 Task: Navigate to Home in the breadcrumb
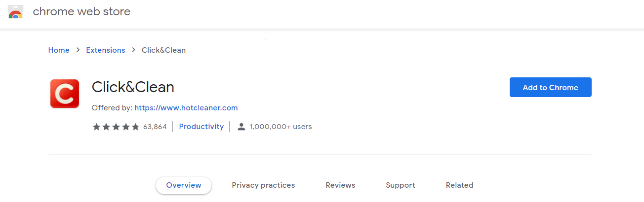coord(59,50)
